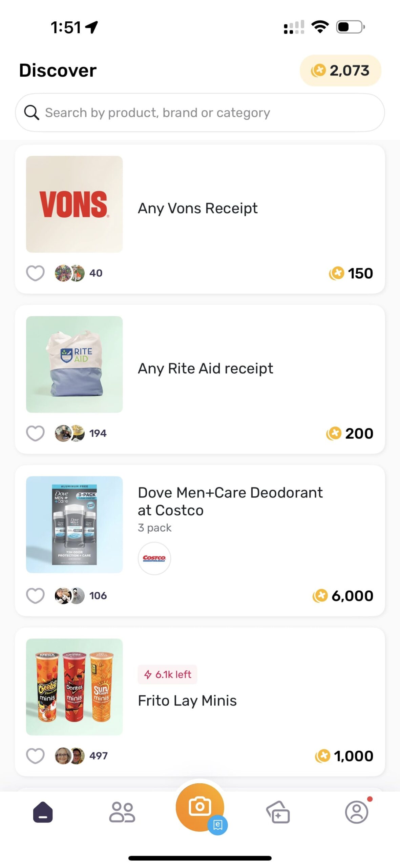Image resolution: width=400 pixels, height=868 pixels.
Task: Tap the eReceipt badge on camera button
Action: click(218, 825)
